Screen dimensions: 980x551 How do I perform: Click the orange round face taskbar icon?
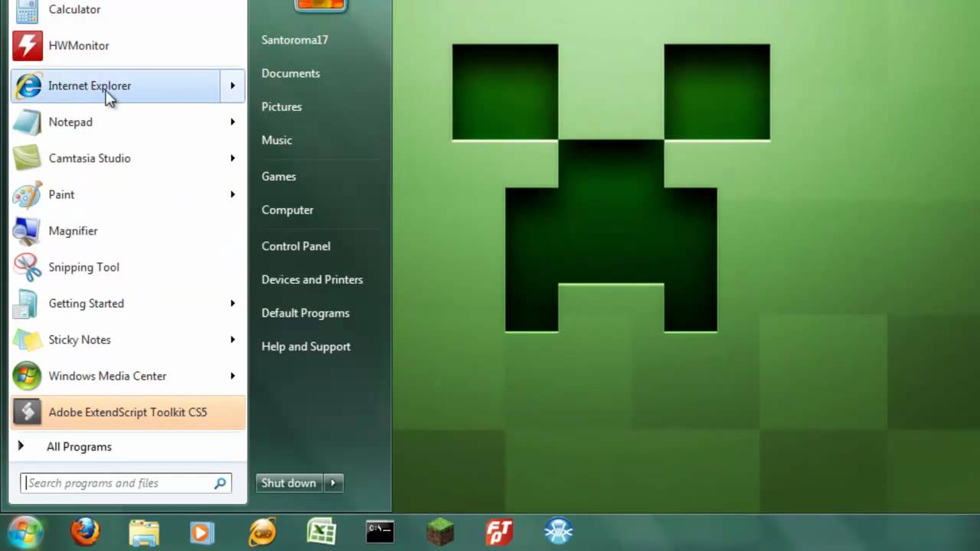(x=263, y=532)
